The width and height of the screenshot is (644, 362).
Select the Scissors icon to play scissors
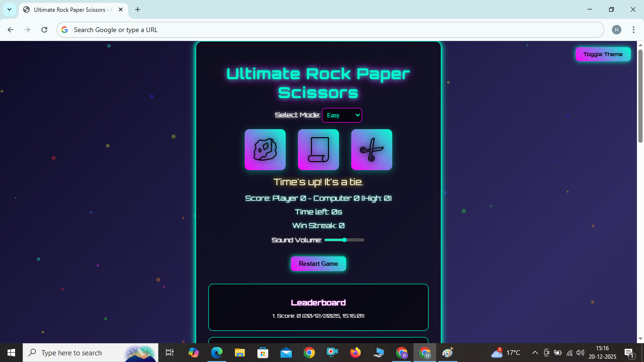(372, 149)
